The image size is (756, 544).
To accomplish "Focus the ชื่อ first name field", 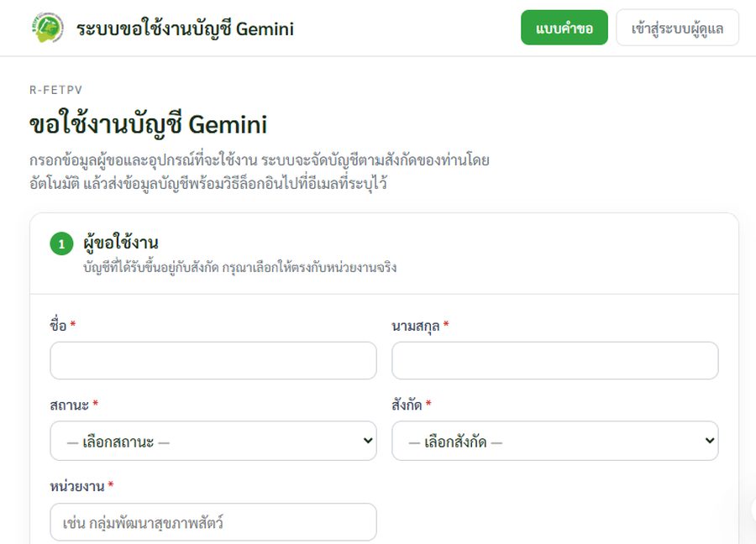I will 213,360.
